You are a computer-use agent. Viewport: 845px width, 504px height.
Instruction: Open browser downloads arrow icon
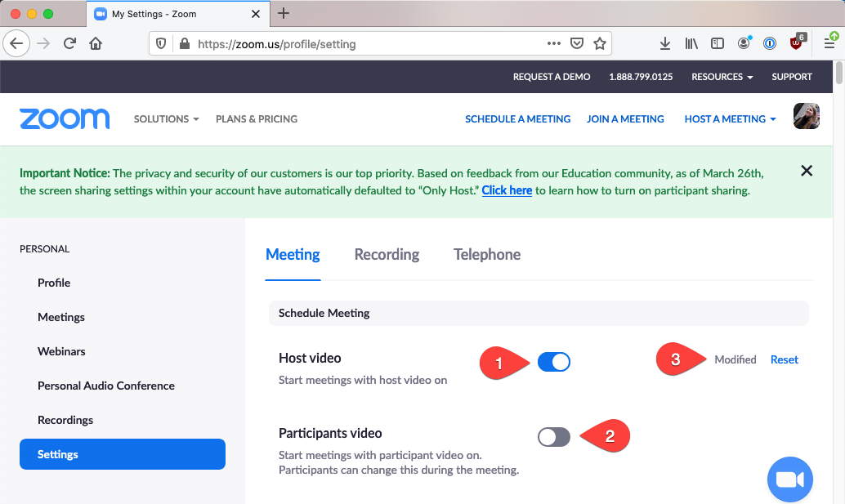click(x=665, y=43)
